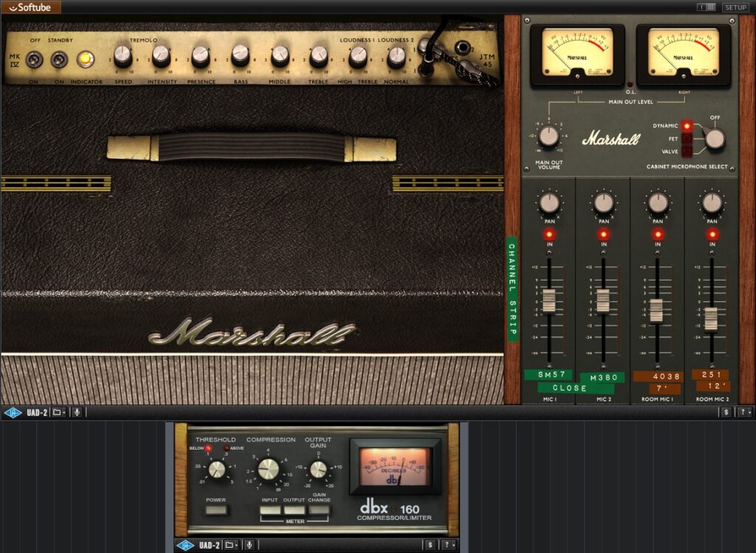This screenshot has height=553, width=756.
Task: Click the MIC 2 PAN knob
Action: [603, 203]
